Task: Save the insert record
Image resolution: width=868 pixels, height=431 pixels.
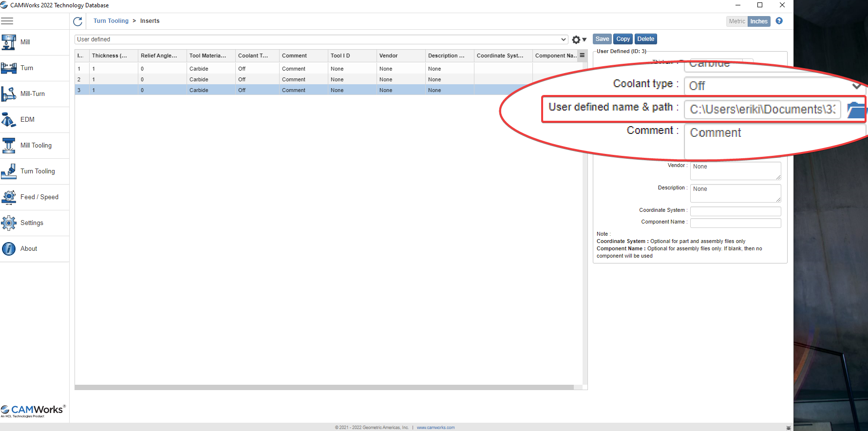Action: pos(602,39)
